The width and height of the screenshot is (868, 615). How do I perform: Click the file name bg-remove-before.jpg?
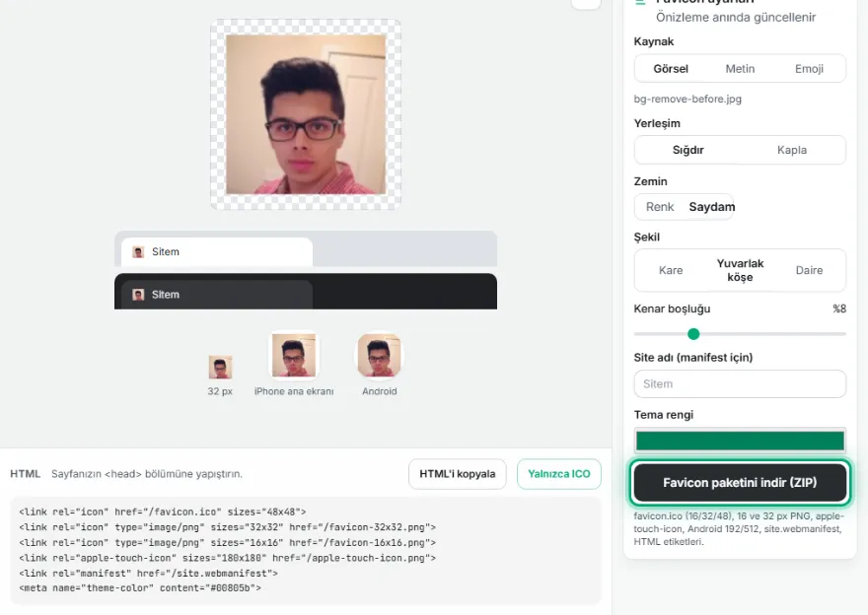point(687,99)
